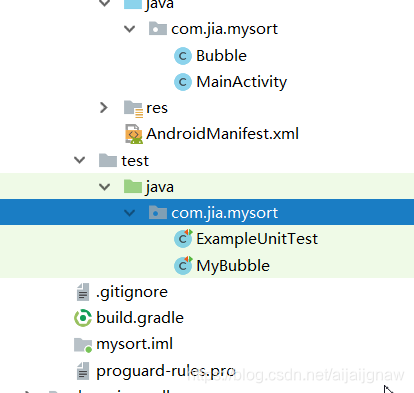Click the res resources folder icon
The image size is (414, 393).
pyautogui.click(x=133, y=109)
